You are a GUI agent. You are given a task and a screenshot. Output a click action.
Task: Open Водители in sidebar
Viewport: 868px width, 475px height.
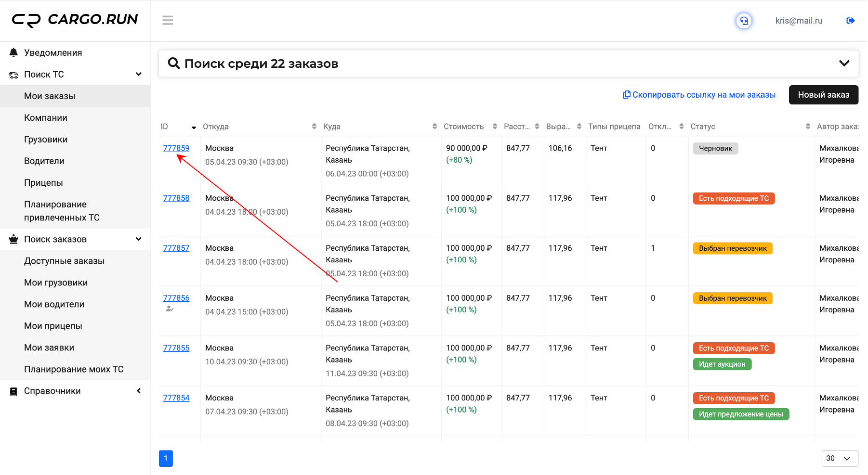click(75, 161)
